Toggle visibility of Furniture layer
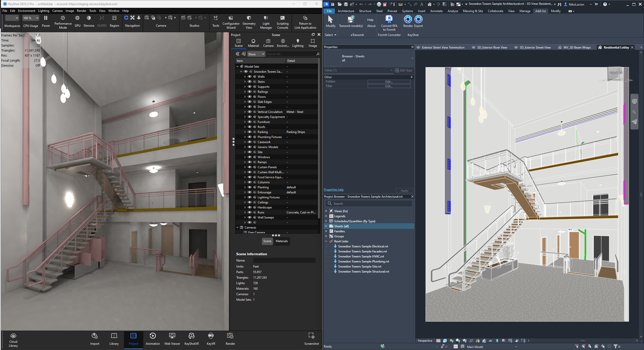This screenshot has height=350, width=644. point(250,122)
